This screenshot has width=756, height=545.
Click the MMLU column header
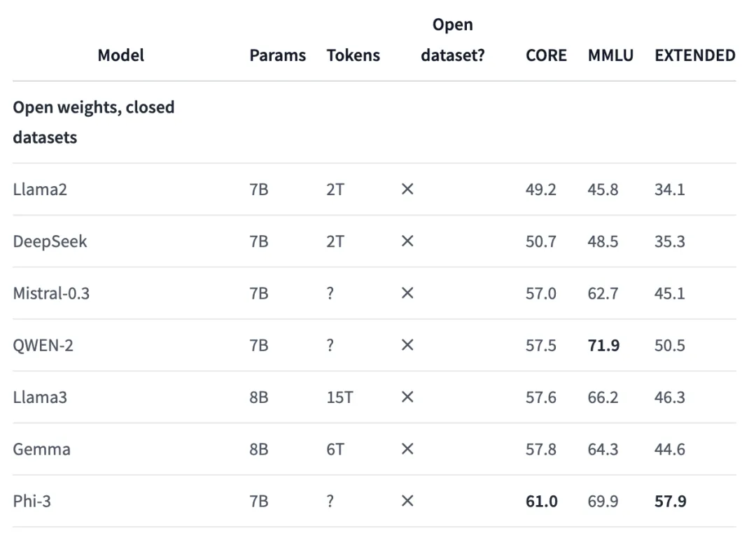tap(610, 55)
